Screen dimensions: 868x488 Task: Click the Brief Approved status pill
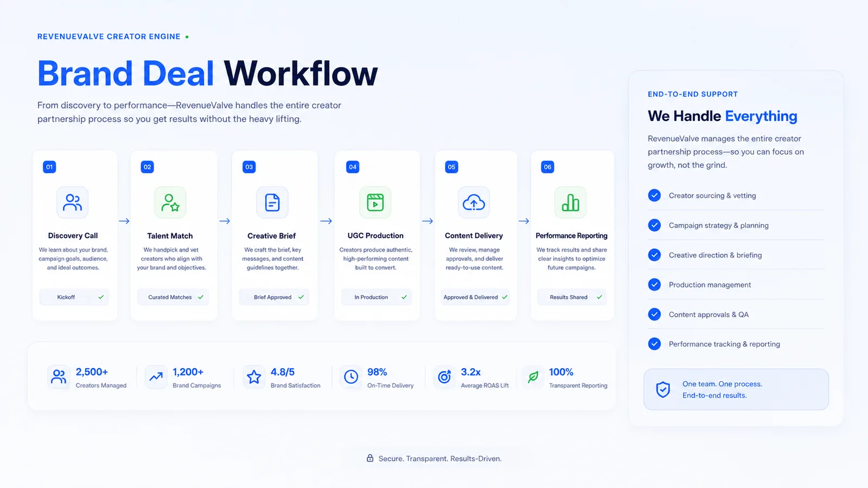click(275, 297)
